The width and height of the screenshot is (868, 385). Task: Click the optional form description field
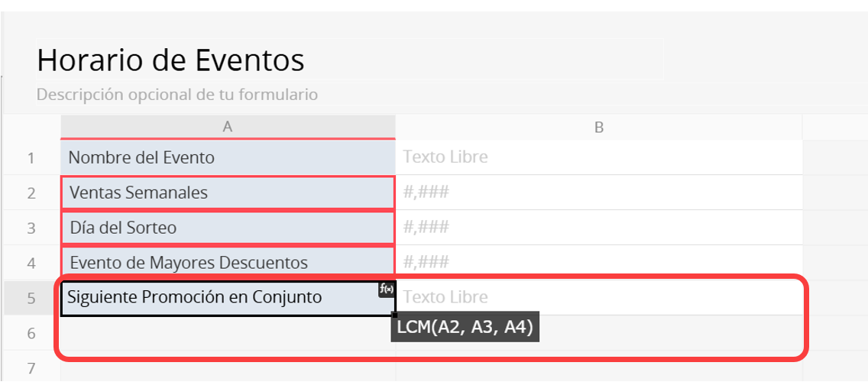tap(177, 95)
